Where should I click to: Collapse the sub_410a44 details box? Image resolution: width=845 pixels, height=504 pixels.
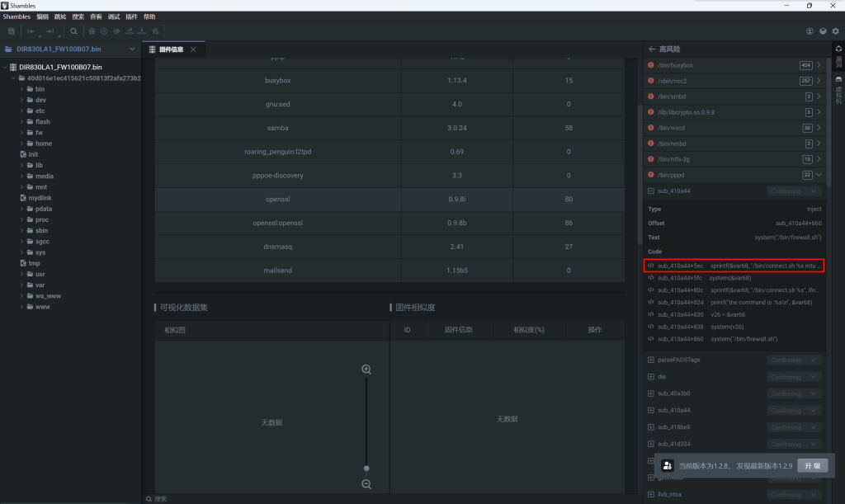[651, 191]
